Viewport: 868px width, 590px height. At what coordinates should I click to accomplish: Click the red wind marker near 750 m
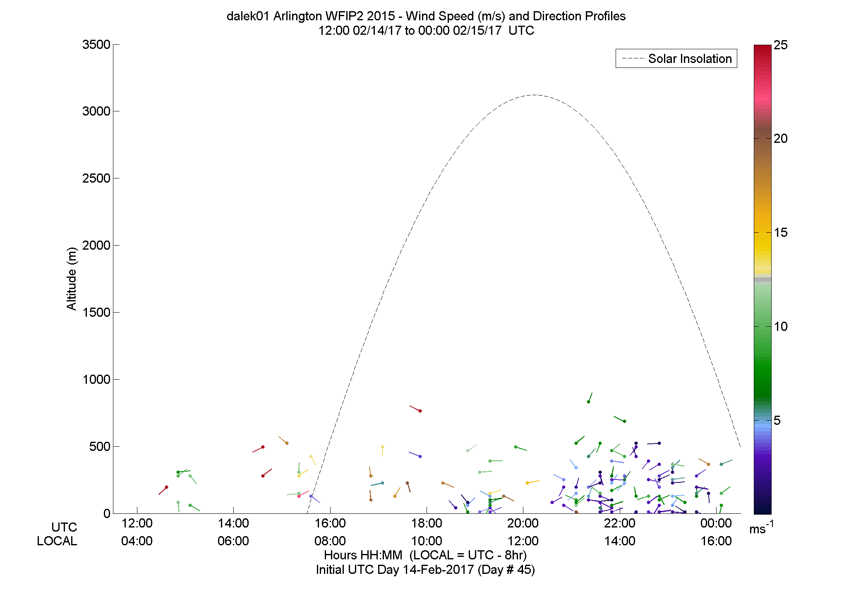coord(420,411)
